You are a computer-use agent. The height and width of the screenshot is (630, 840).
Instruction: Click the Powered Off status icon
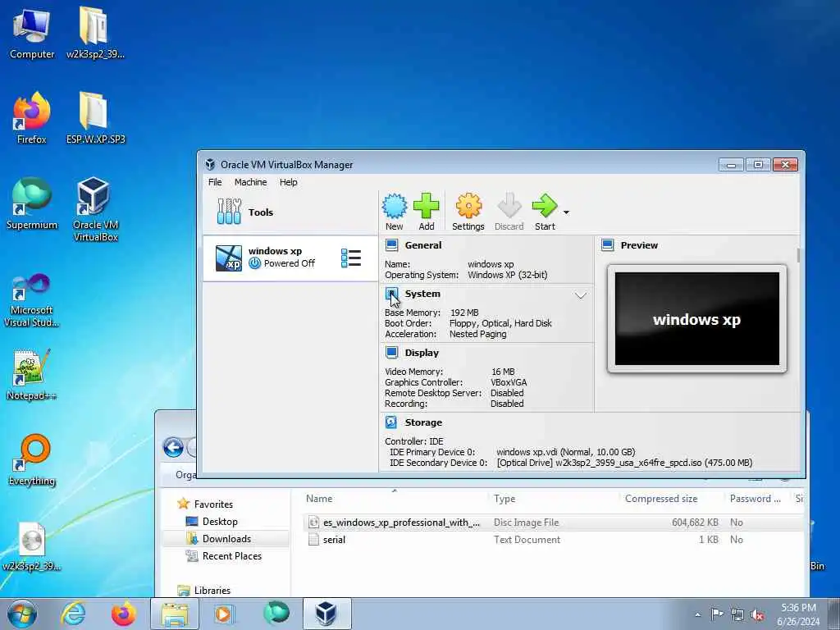pyautogui.click(x=254, y=263)
